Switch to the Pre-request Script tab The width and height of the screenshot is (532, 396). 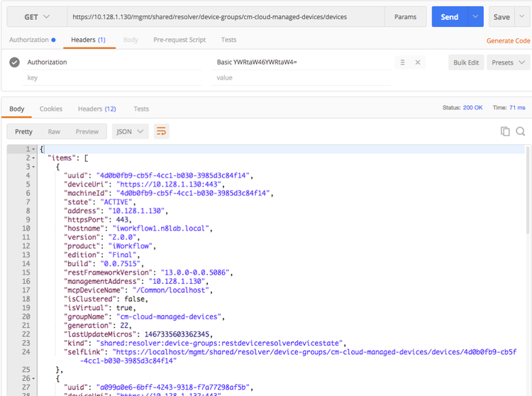181,40
